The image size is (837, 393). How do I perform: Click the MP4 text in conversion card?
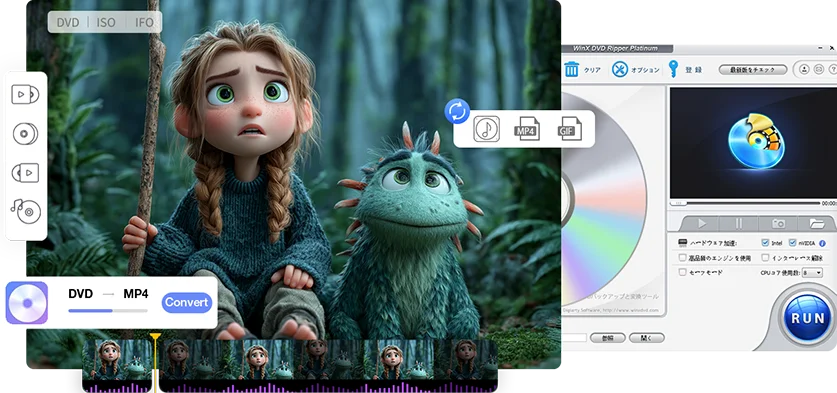(136, 294)
